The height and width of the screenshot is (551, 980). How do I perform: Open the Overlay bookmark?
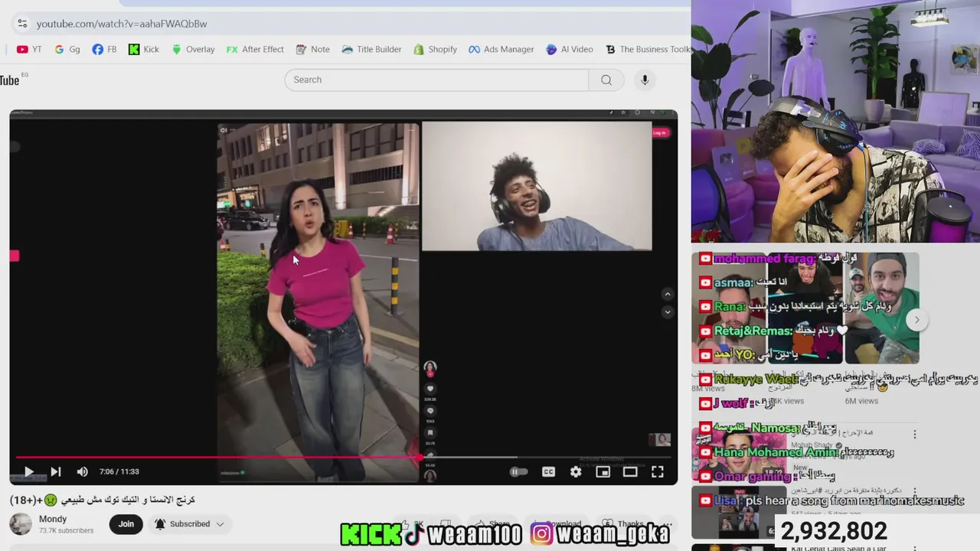pos(193,49)
